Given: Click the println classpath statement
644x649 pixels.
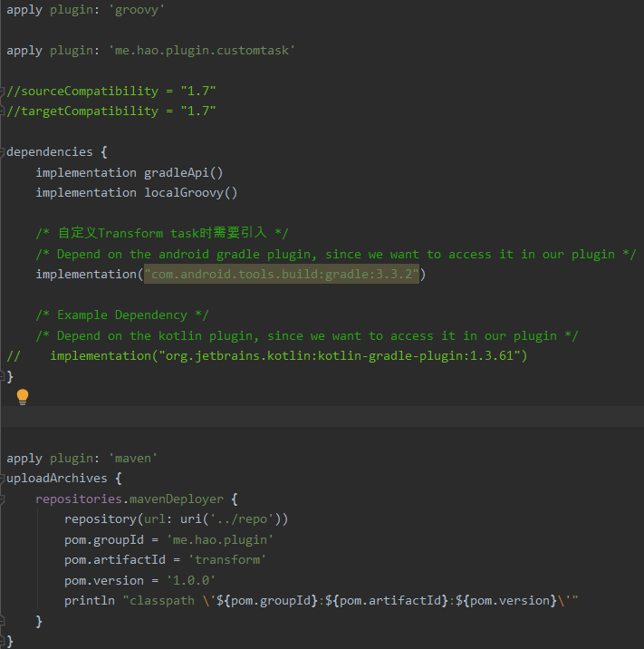Looking at the screenshot, I should click(321, 601).
